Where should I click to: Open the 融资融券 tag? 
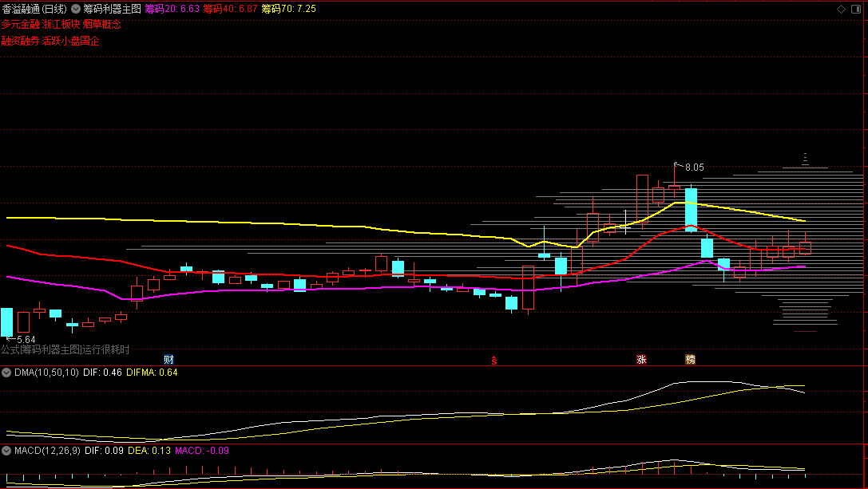tap(21, 41)
